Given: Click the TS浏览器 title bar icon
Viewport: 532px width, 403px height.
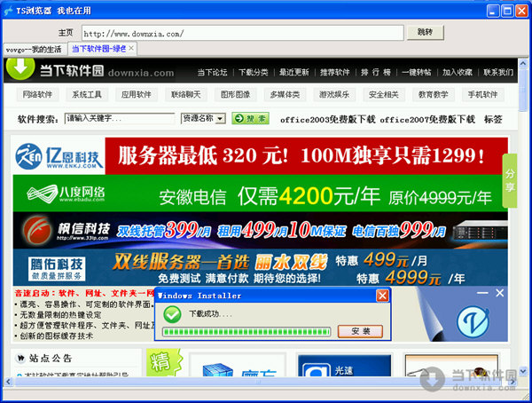Looking at the screenshot, I should point(8,11).
